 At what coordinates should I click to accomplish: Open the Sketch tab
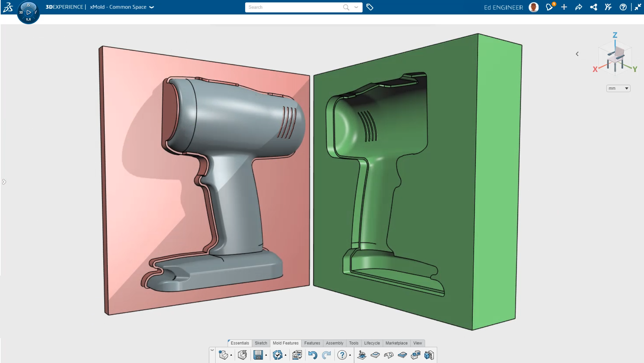click(x=261, y=343)
